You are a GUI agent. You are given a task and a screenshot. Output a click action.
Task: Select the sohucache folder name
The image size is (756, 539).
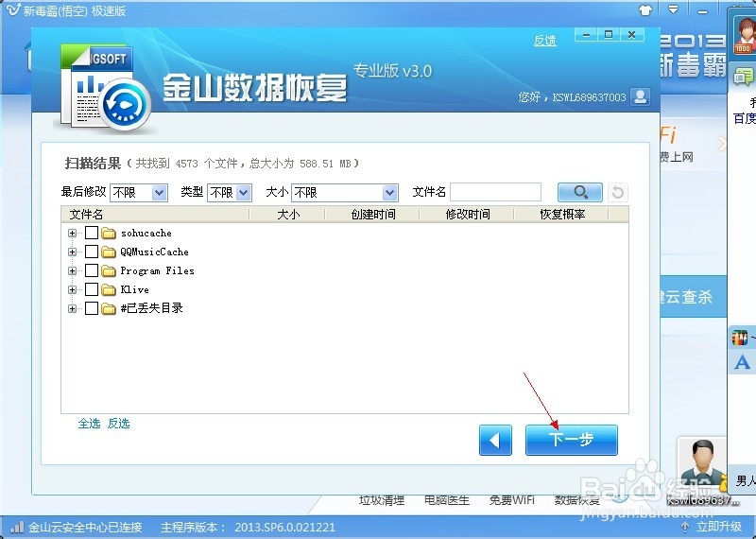pos(146,233)
